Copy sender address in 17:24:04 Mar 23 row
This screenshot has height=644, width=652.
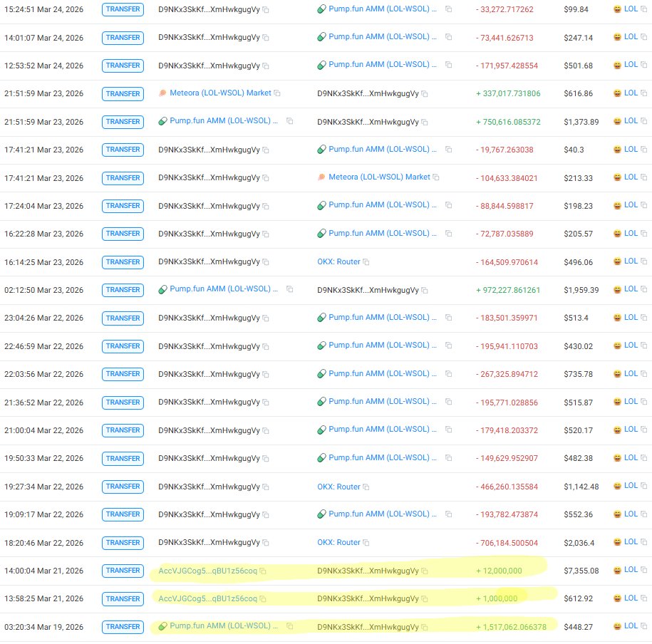pos(266,206)
